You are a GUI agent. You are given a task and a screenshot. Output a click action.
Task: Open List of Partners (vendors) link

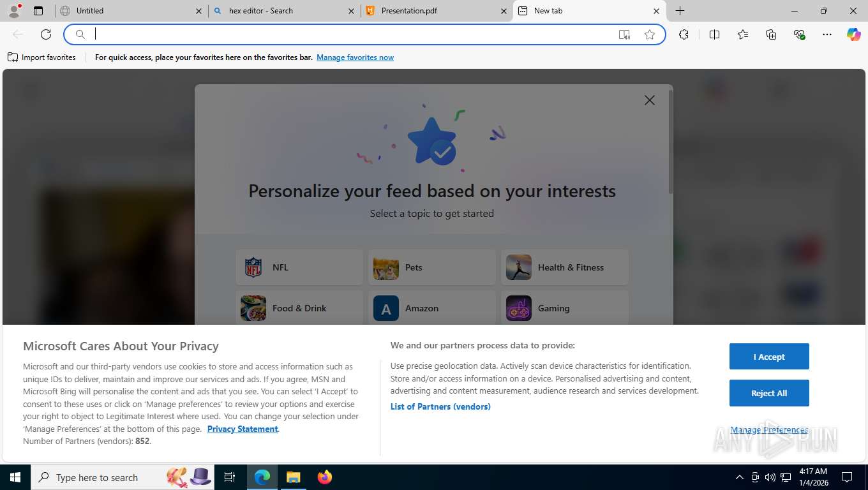(440, 406)
